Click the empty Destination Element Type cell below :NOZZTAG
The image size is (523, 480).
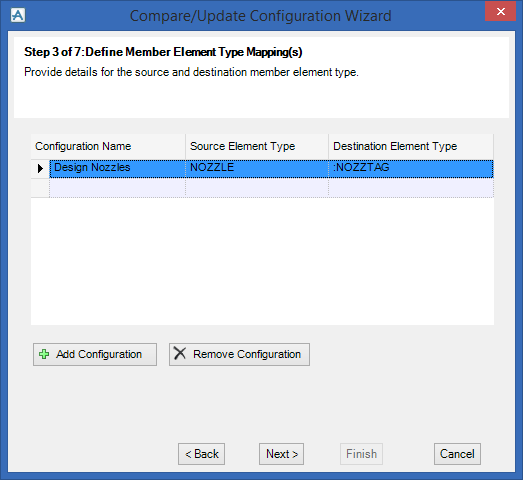tap(411, 188)
